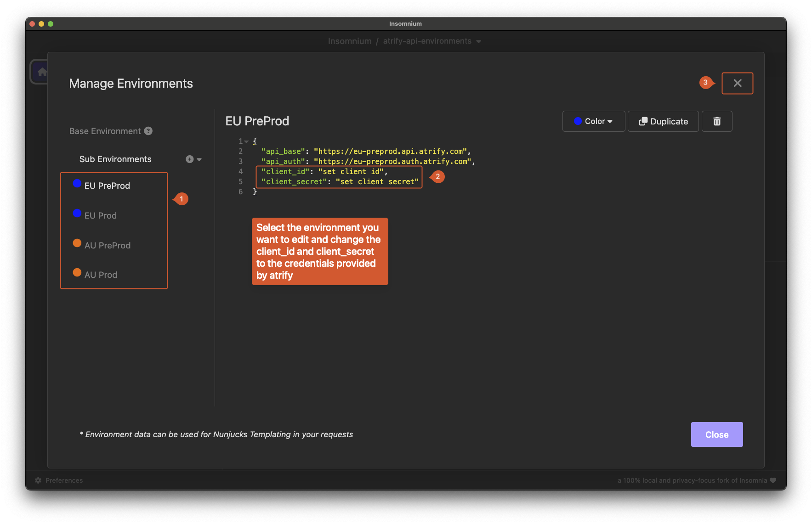Image resolution: width=812 pixels, height=524 pixels.
Task: Select the EU PreProd environment
Action: (x=107, y=186)
